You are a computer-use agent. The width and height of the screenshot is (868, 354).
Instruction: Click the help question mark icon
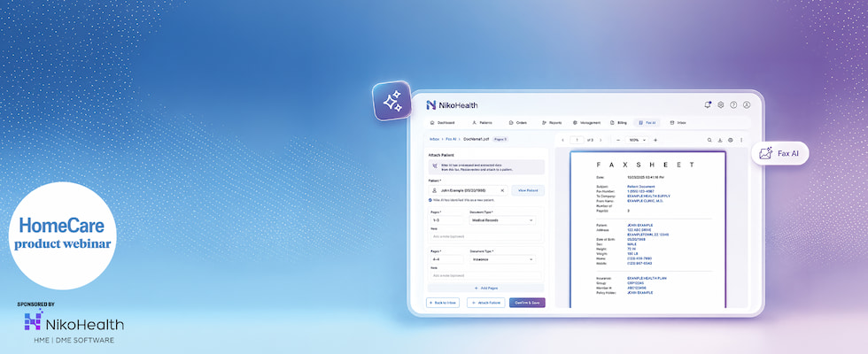pos(733,104)
